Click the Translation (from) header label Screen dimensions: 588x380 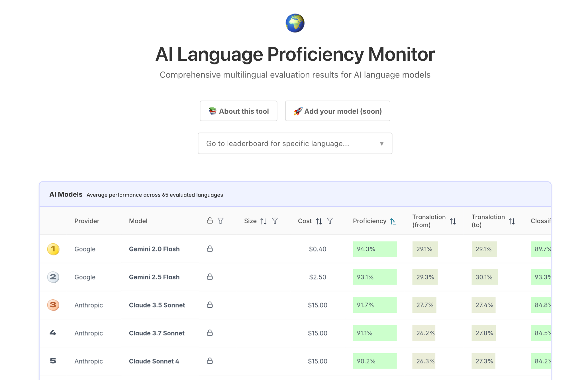click(429, 221)
